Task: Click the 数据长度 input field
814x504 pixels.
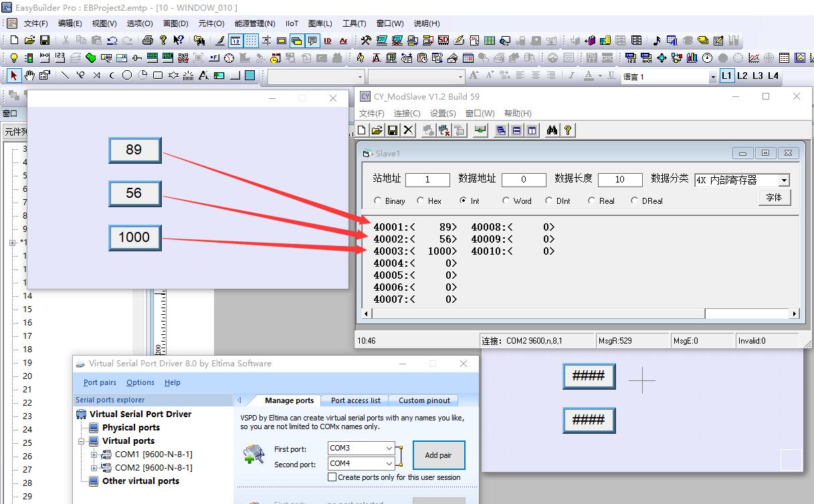Action: tap(620, 180)
